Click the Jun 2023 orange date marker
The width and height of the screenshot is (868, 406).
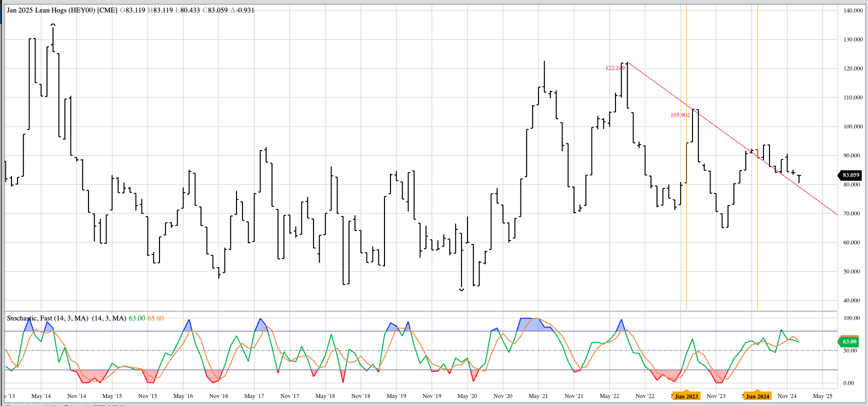click(686, 396)
